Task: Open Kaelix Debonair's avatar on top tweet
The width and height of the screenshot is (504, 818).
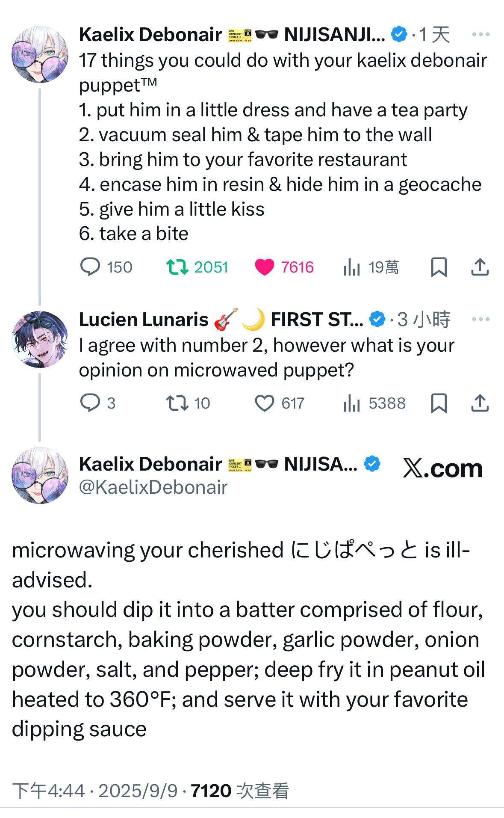Action: (40, 54)
